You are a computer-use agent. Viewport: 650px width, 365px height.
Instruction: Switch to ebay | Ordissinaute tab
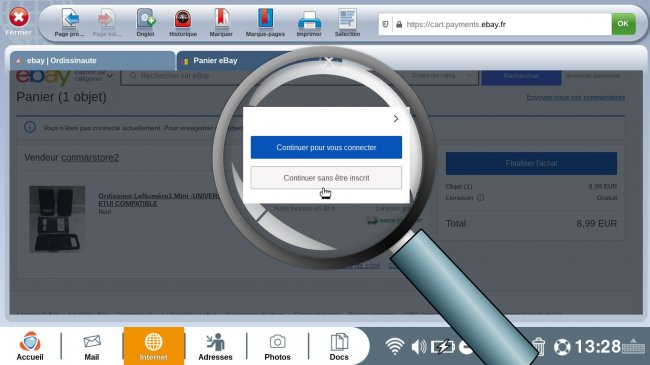pos(92,61)
